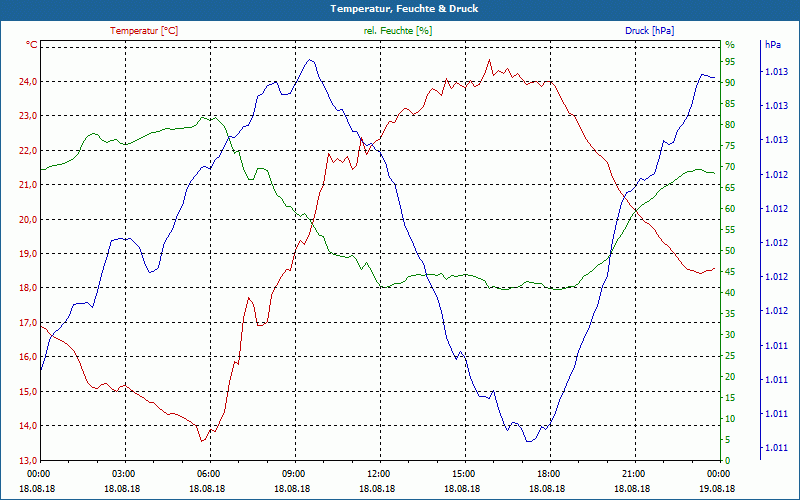Click the "09:00" time axis label
The image size is (800, 500).
[x=292, y=473]
